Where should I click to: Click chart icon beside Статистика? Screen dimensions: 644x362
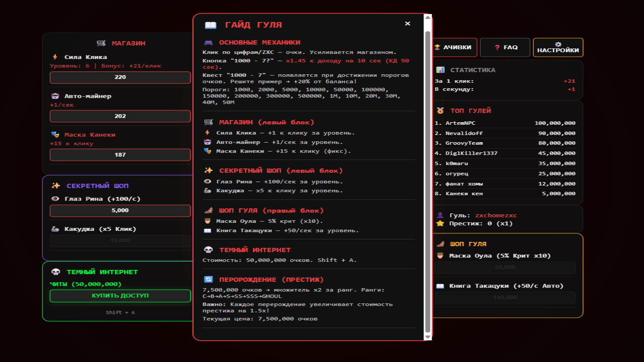coord(441,70)
